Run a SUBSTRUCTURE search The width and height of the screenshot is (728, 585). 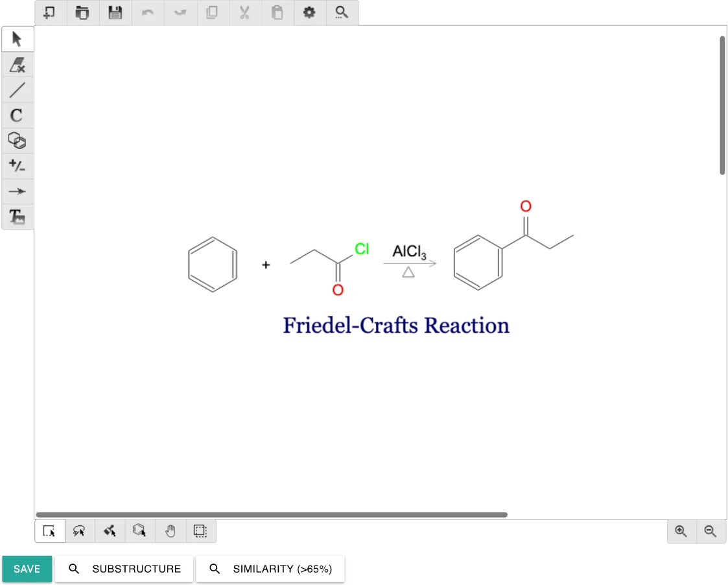coord(124,569)
